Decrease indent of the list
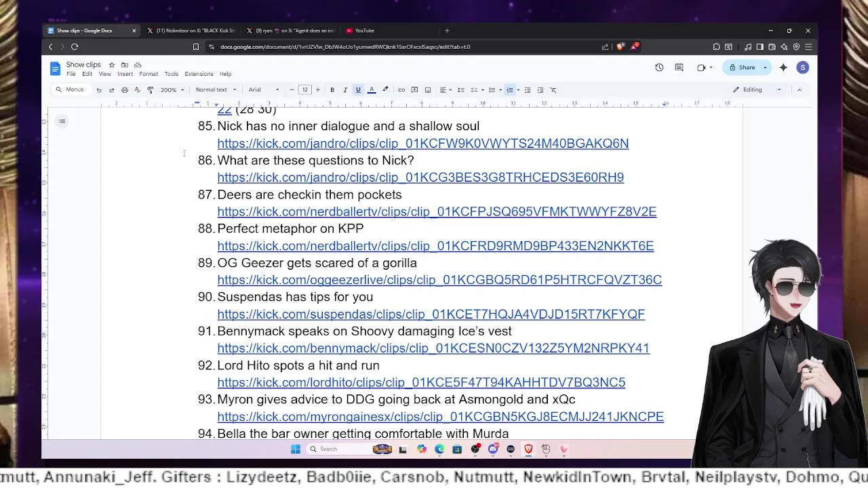Viewport: 868px width, 488px height. [528, 89]
